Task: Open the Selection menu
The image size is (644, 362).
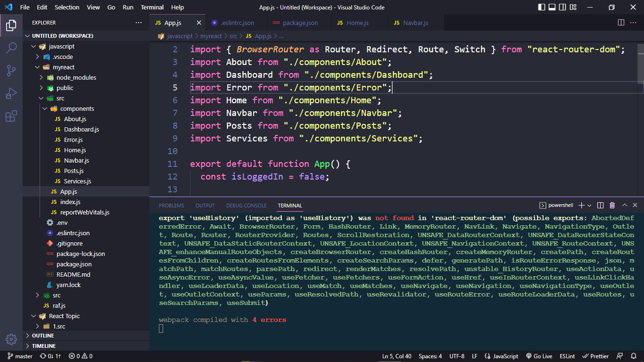Action: [67, 7]
